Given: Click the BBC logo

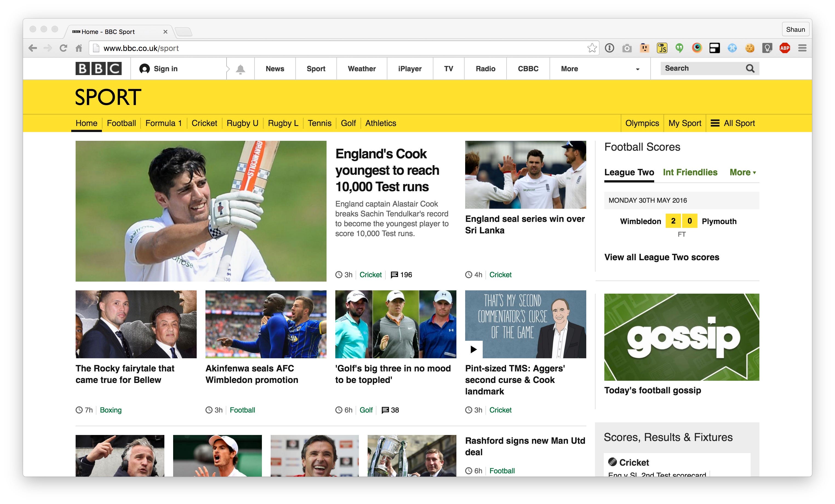Looking at the screenshot, I should point(98,68).
